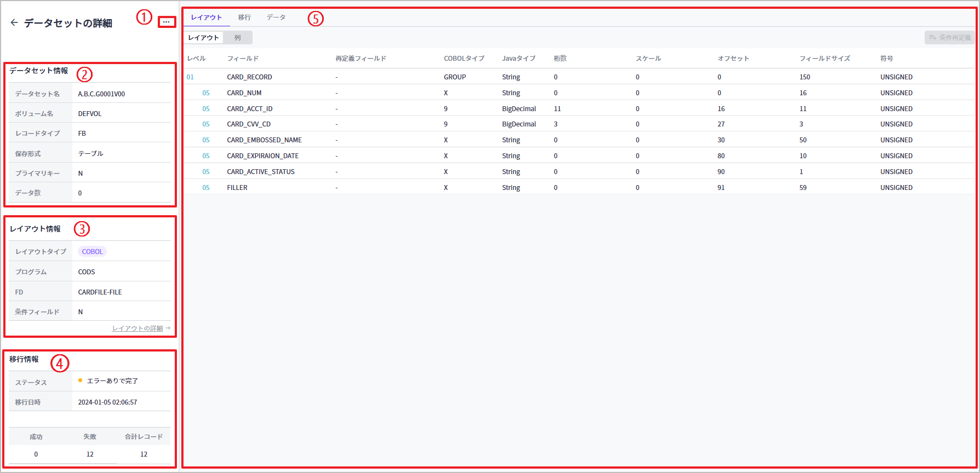Click the FB record type value
Image resolution: width=980 pixels, height=473 pixels.
coord(82,134)
